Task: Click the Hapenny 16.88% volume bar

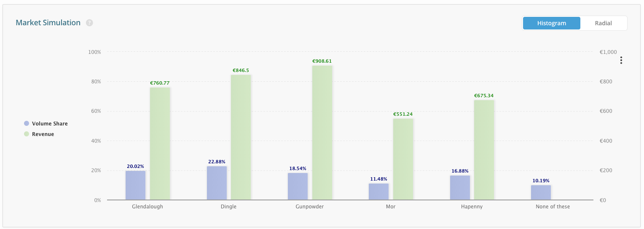Action: [x=460, y=188]
